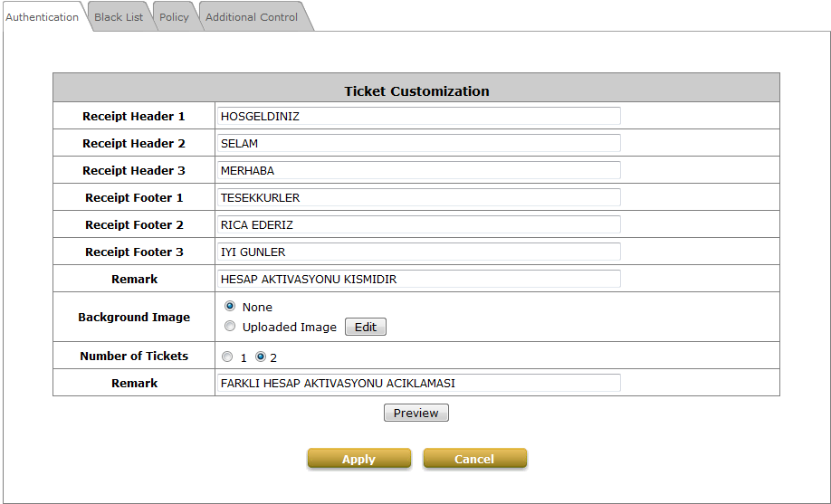Click Edit button for uploaded image

point(366,328)
